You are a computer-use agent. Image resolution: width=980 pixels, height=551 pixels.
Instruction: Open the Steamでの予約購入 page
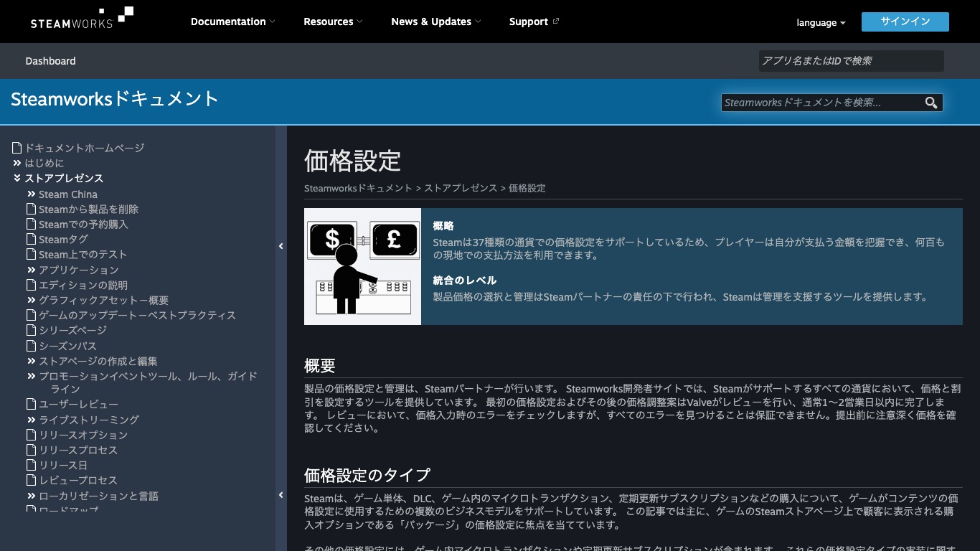coord(83,225)
